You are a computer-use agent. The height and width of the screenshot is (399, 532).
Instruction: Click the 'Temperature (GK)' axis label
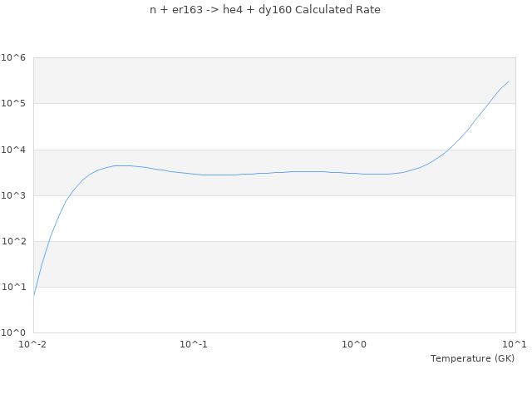point(472,358)
